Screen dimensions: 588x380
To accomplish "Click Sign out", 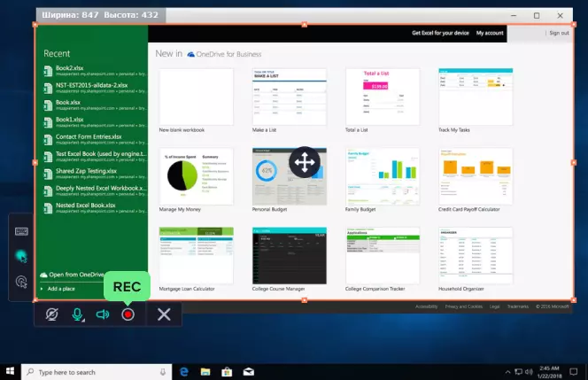I will [x=559, y=33].
